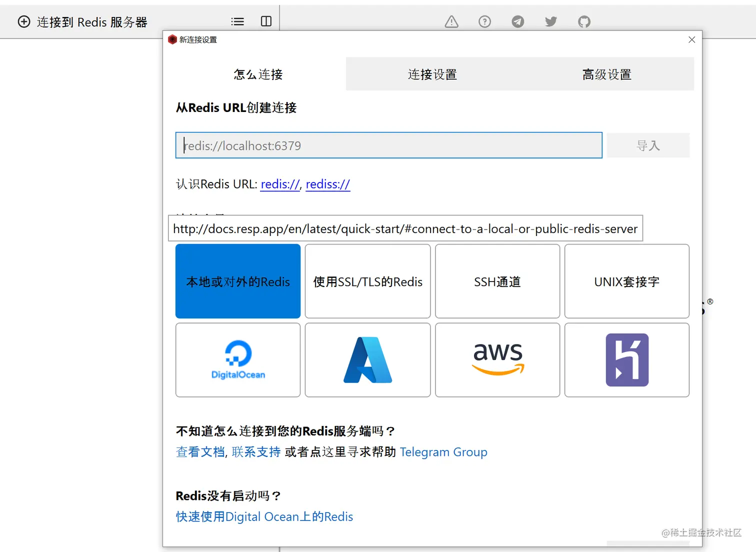Select 本地或对外的Redis connection type
Image resolution: width=756 pixels, height=552 pixels.
(238, 281)
